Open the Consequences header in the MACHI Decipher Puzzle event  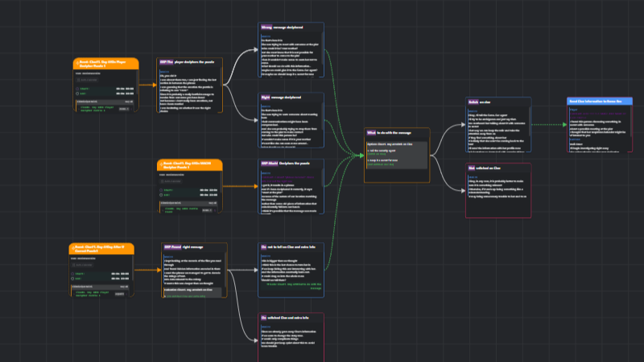click(x=189, y=204)
